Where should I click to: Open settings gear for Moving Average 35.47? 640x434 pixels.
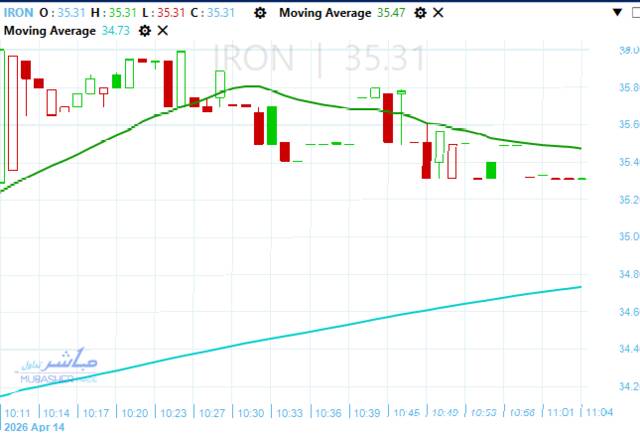[x=420, y=13]
